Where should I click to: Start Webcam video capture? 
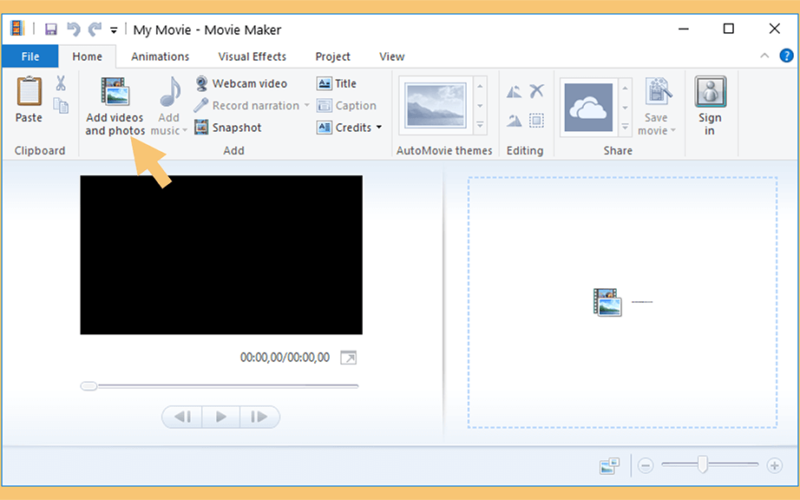[241, 84]
